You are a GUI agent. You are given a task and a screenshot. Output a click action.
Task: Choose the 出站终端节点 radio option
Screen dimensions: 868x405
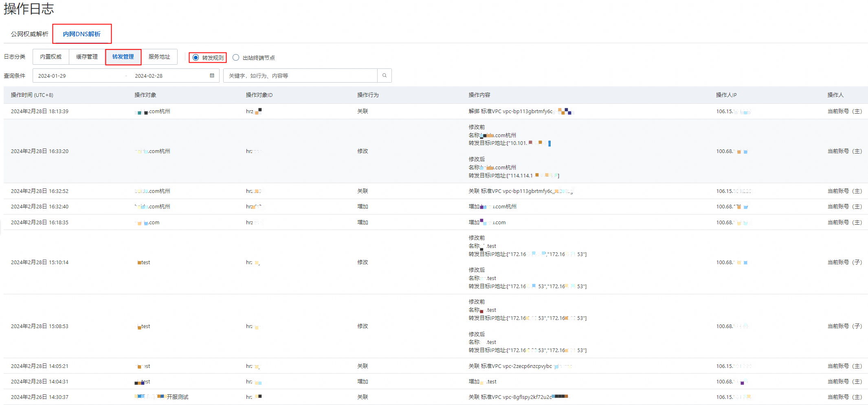point(236,58)
